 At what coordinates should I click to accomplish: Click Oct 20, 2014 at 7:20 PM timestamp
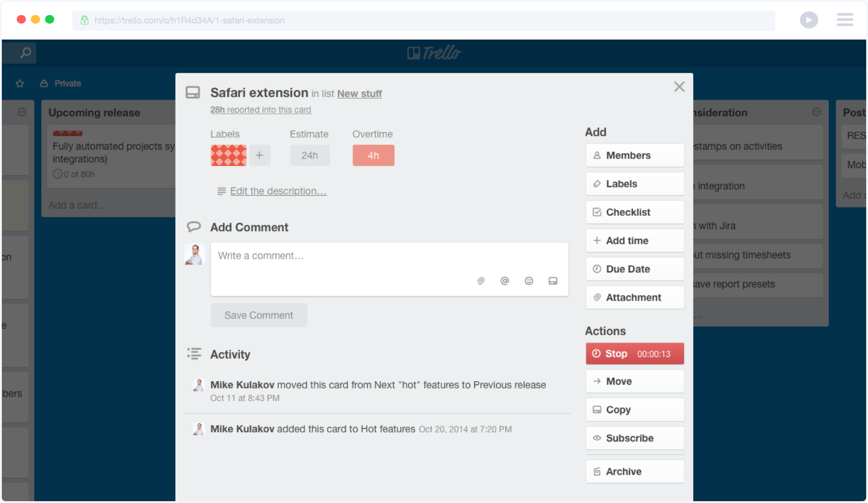(x=465, y=429)
